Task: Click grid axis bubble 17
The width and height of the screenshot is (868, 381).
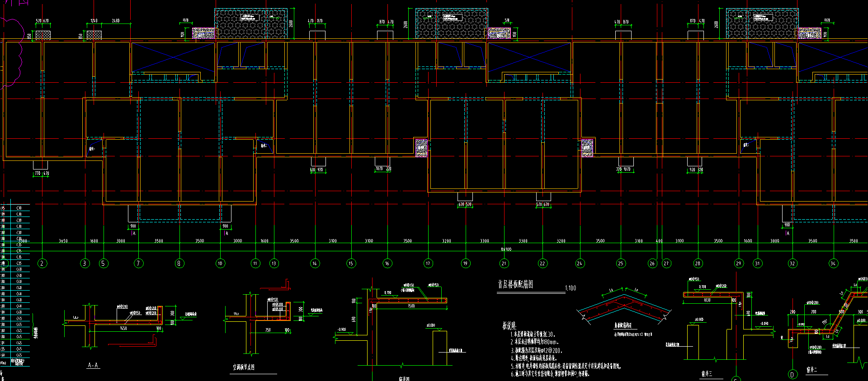Action: coord(428,263)
